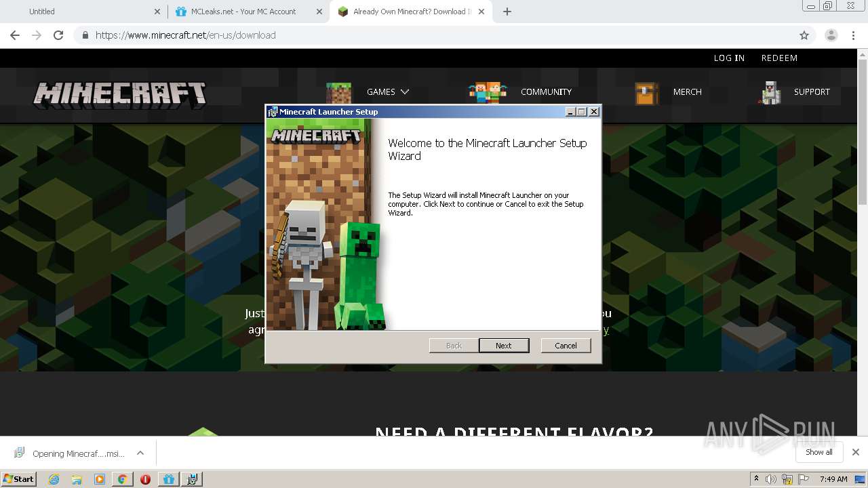The height and width of the screenshot is (488, 868).
Task: Click the Action Center flag icon
Action: [804, 479]
